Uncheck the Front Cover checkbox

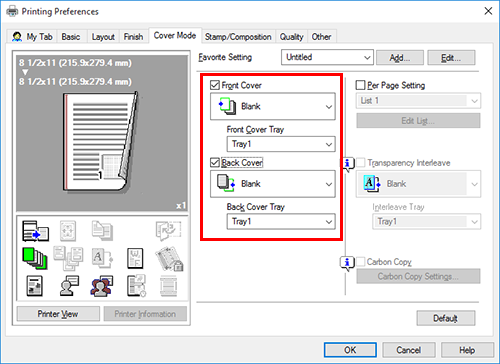click(215, 85)
